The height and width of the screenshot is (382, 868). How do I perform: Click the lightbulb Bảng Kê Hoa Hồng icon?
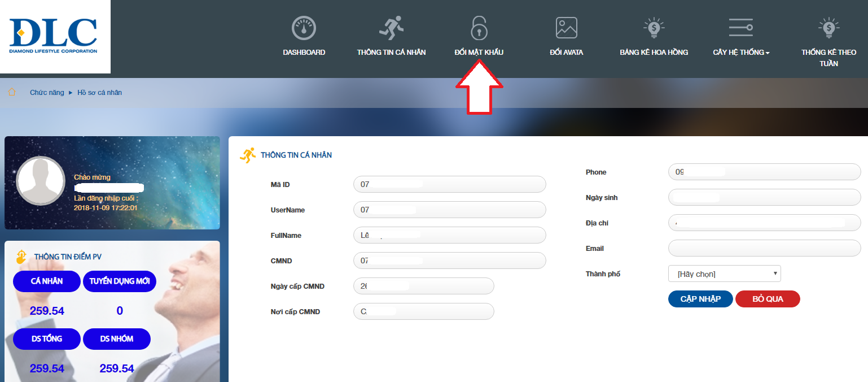(x=654, y=27)
